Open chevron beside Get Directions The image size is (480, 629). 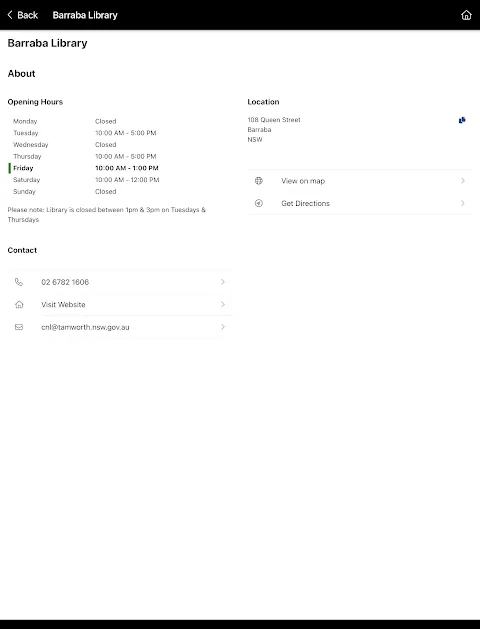(x=463, y=203)
